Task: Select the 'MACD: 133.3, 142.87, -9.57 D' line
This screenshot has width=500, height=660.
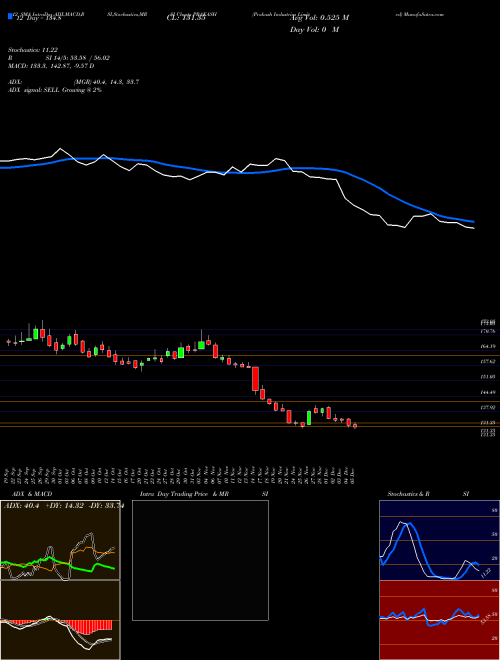Action: point(51,66)
